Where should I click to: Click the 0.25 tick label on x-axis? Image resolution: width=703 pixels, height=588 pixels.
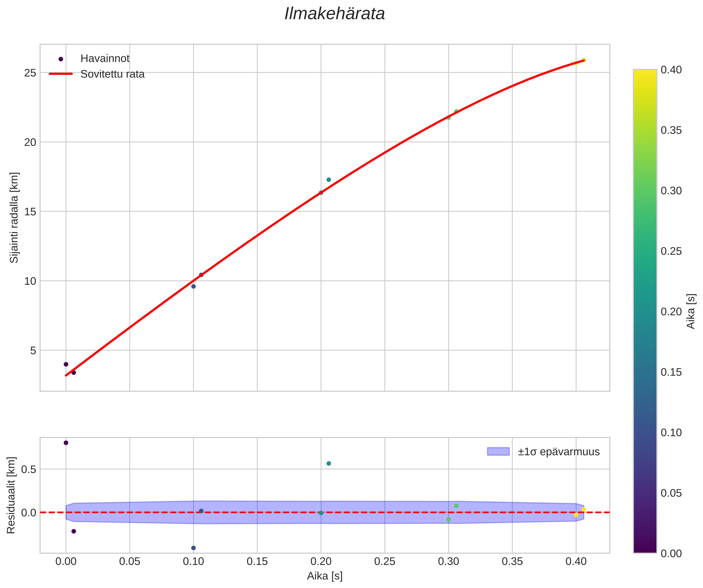pos(385,562)
